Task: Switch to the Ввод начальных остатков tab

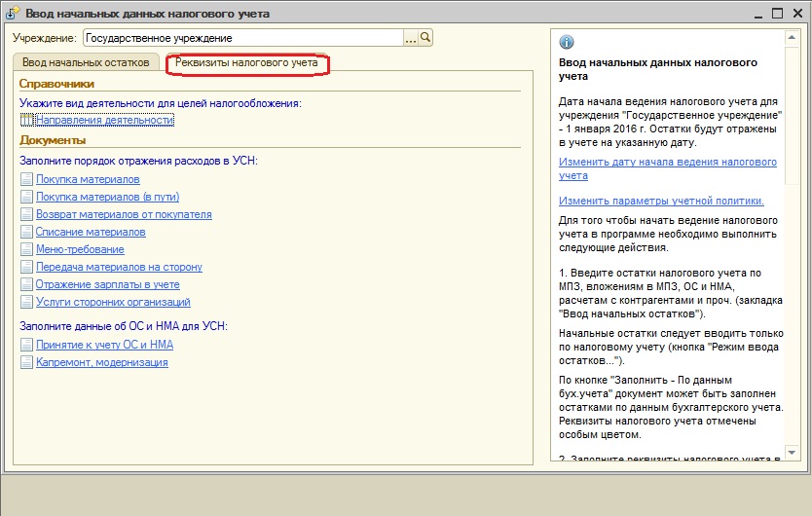Action: click(x=86, y=62)
